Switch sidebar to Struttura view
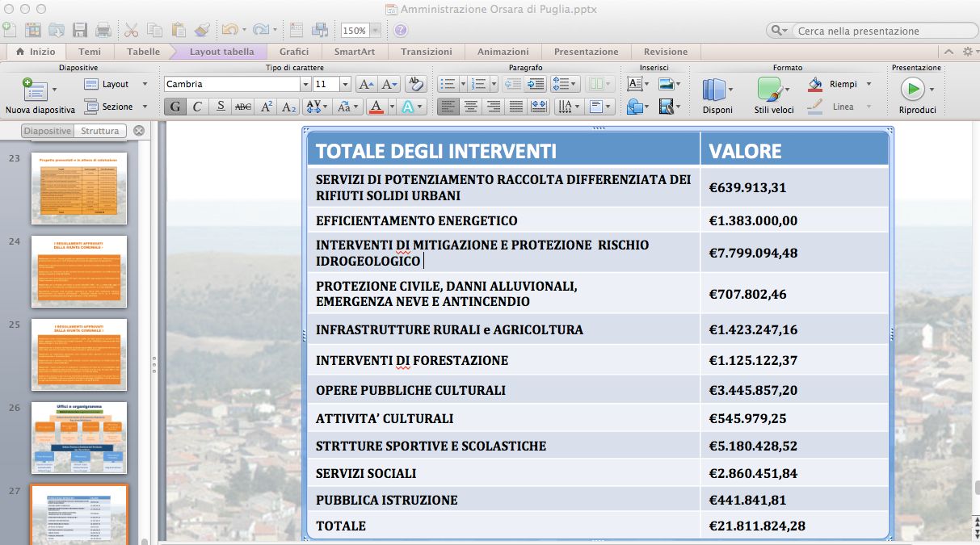980x545 pixels. [x=100, y=131]
